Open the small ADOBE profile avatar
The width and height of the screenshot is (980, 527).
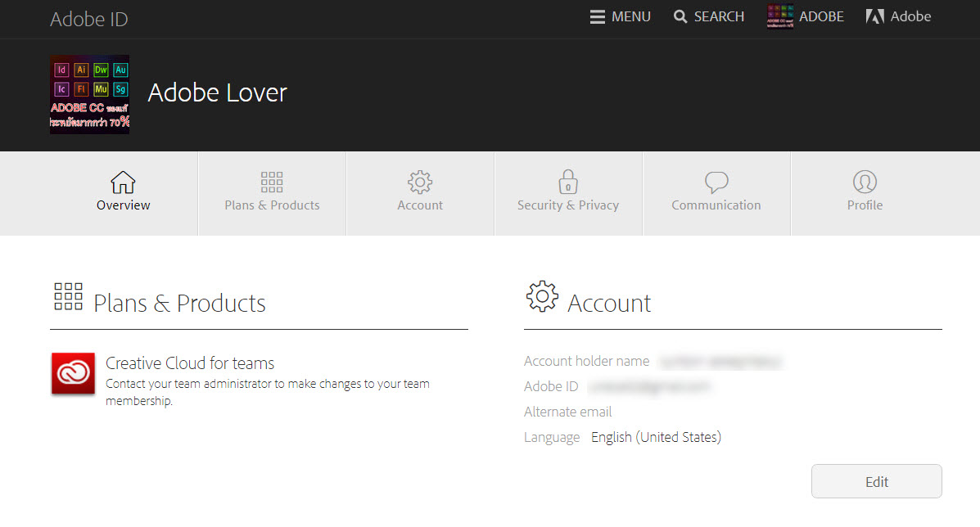pos(780,16)
